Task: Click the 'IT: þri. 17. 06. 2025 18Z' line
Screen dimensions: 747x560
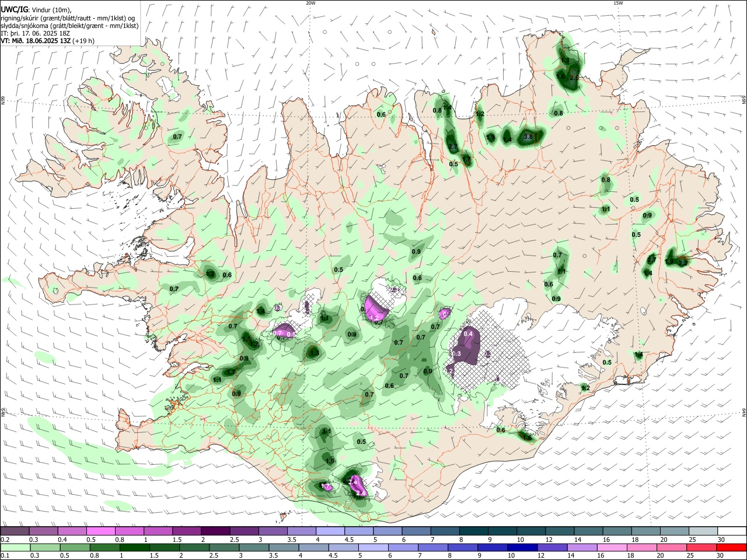Action: (35, 33)
